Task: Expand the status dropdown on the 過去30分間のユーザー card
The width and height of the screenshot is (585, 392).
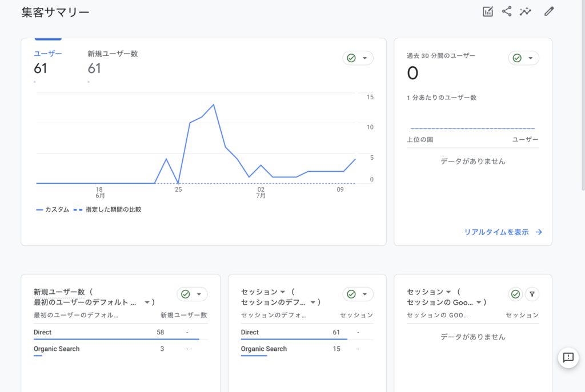Action: [x=530, y=58]
